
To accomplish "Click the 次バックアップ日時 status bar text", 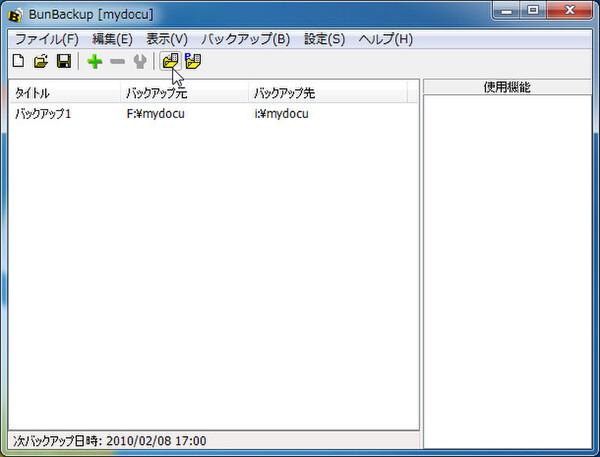I will (110, 441).
